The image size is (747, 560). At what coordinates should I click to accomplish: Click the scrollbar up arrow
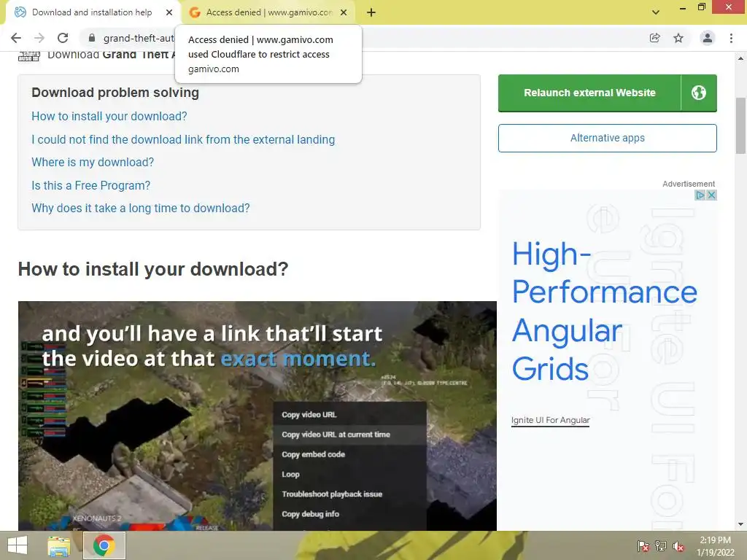[740, 58]
